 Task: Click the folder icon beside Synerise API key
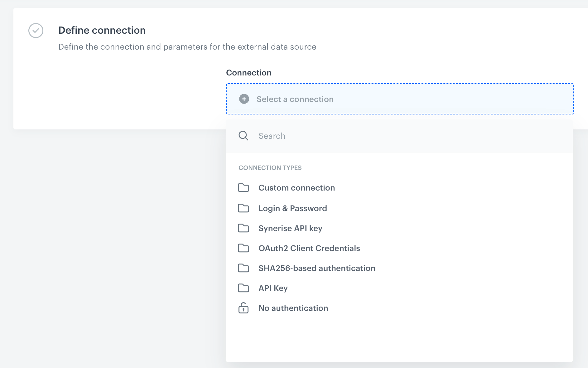(243, 228)
